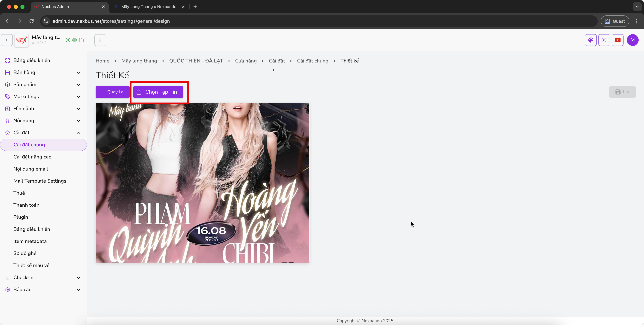Click Cài đặt chung breadcrumb link
The width and height of the screenshot is (644, 325).
[x=312, y=61]
